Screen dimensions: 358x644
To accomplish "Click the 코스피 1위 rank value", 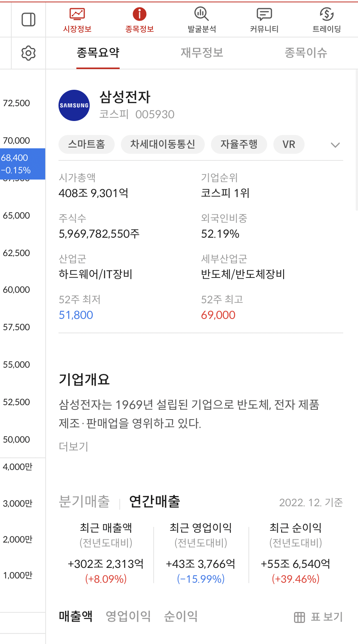I will tap(225, 193).
